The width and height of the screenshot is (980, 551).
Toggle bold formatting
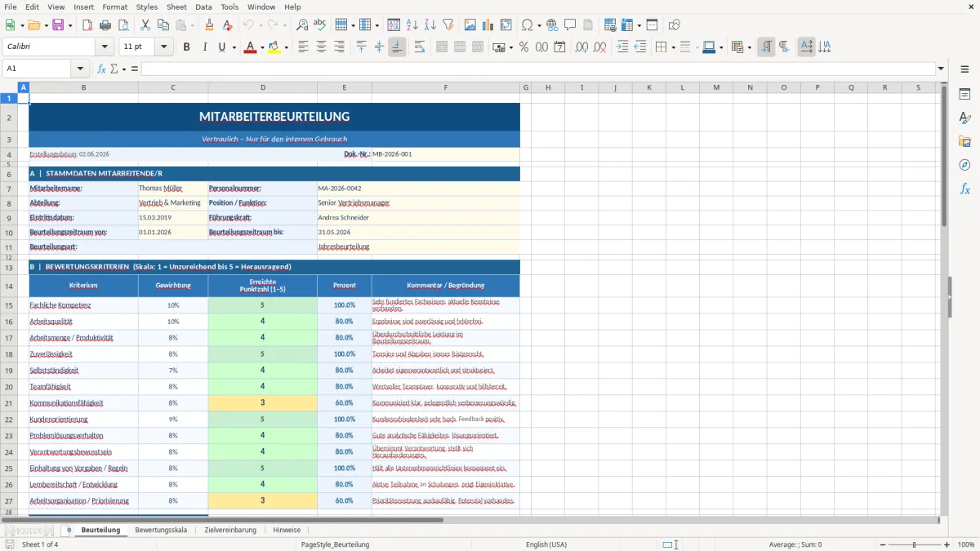point(186,47)
